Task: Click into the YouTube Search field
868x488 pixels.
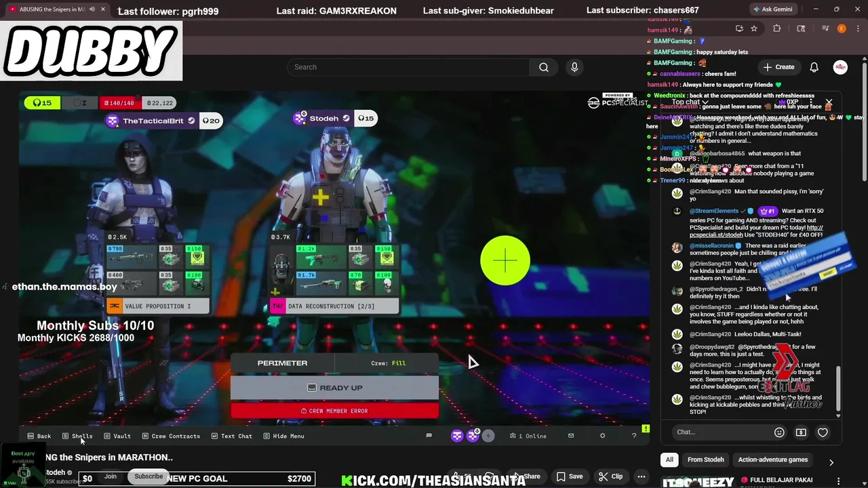Action: click(408, 67)
